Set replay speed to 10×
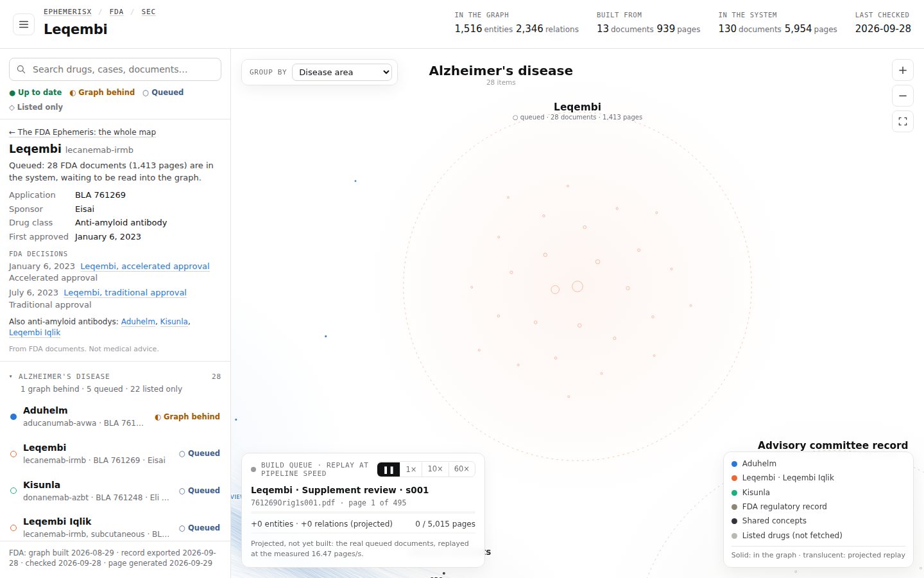924x578 pixels. (435, 469)
